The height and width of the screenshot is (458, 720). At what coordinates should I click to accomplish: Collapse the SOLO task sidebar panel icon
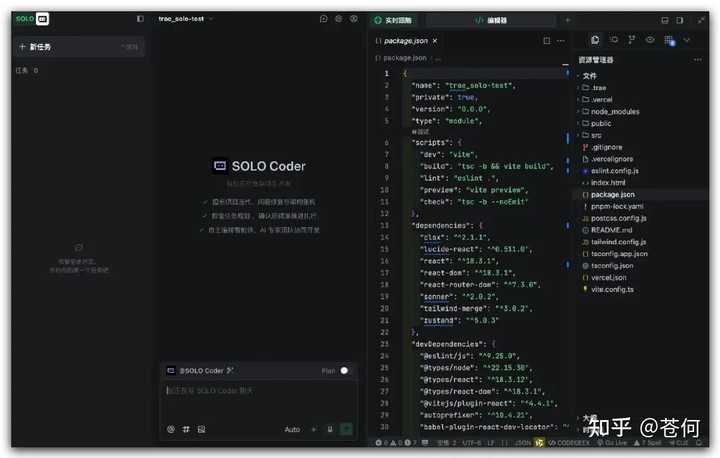140,19
